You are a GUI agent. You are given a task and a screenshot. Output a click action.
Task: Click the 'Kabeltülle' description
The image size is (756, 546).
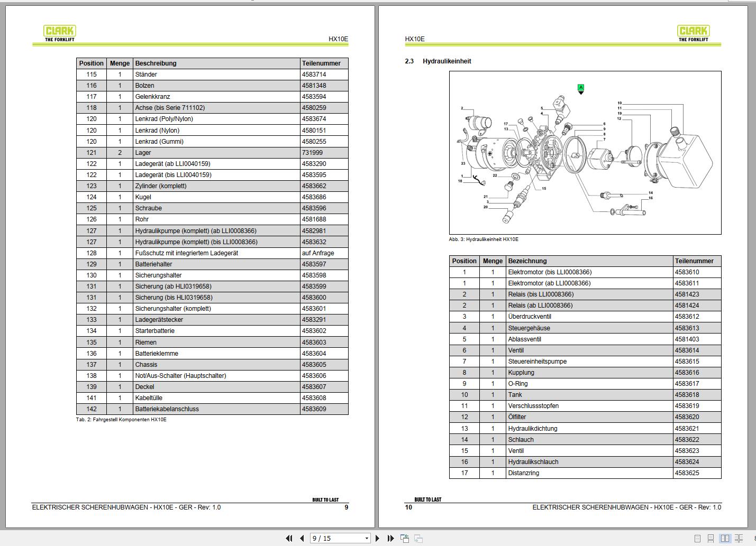tap(149, 398)
